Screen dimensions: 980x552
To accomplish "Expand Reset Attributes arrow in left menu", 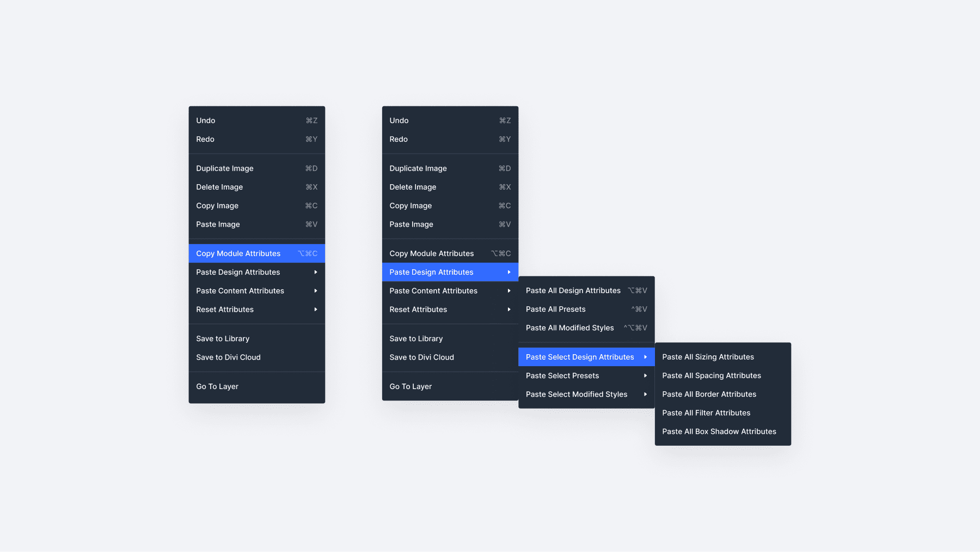I will click(x=316, y=310).
